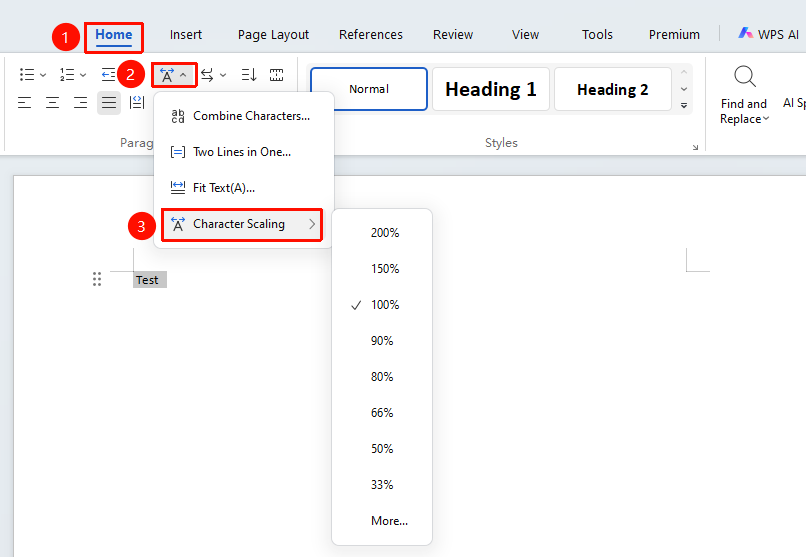Choose Two Lines in One
Image resolution: width=806 pixels, height=557 pixels.
[243, 152]
